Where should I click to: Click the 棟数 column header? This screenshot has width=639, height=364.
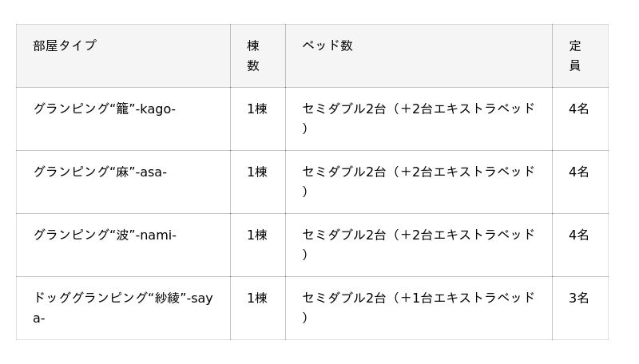pos(253,55)
